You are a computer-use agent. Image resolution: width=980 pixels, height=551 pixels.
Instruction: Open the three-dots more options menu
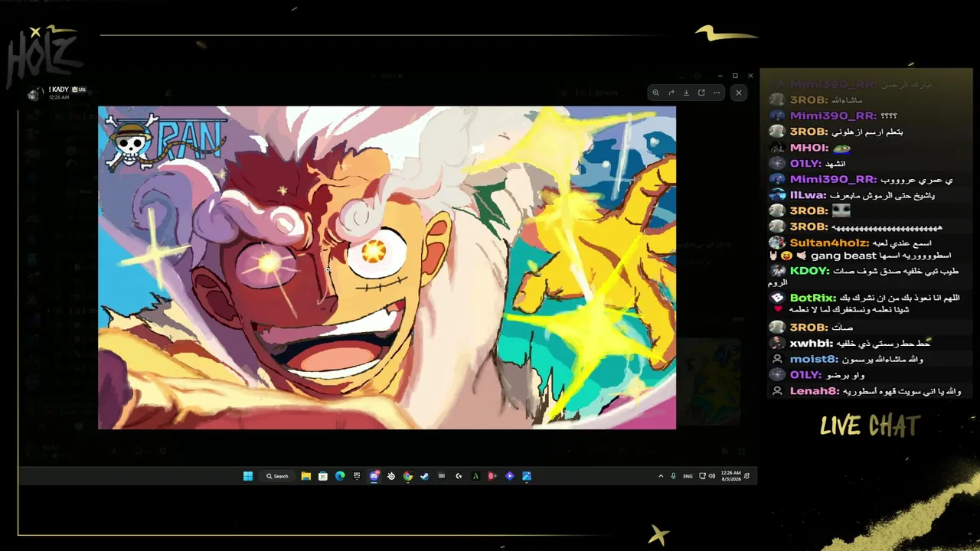coord(717,93)
